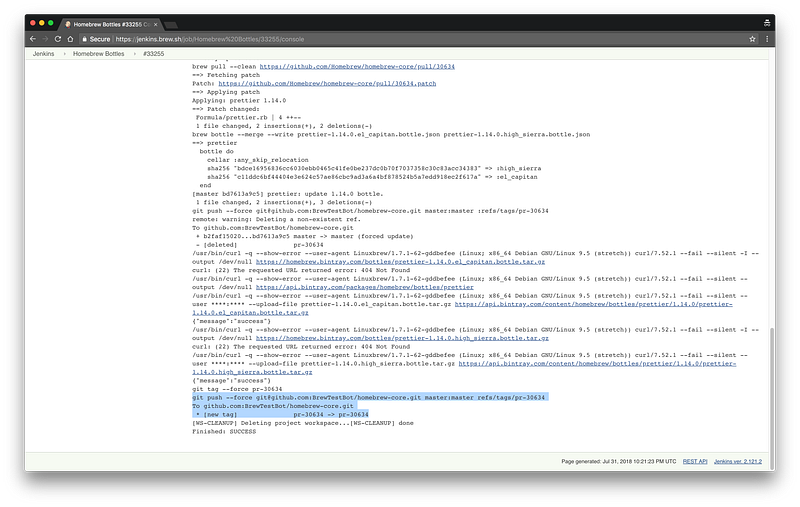Open the Chrome three-dot menu
This screenshot has width=800, height=507.
(x=766, y=39)
